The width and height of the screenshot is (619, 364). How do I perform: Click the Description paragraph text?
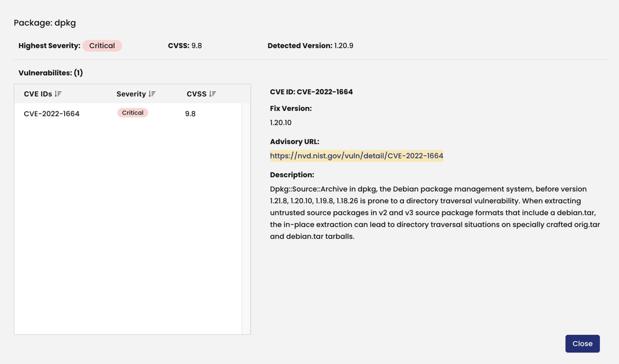point(434,213)
